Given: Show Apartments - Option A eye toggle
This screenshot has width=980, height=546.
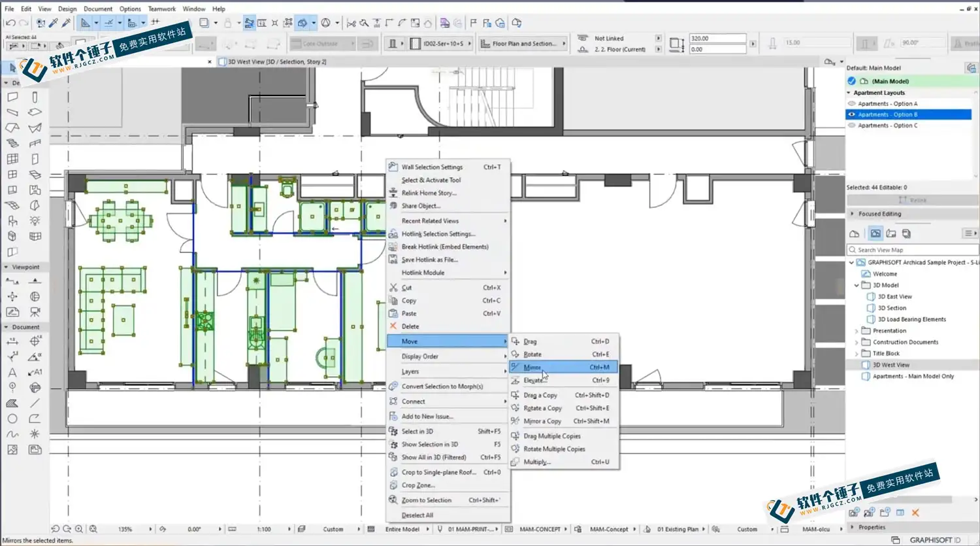Looking at the screenshot, I should click(x=851, y=103).
